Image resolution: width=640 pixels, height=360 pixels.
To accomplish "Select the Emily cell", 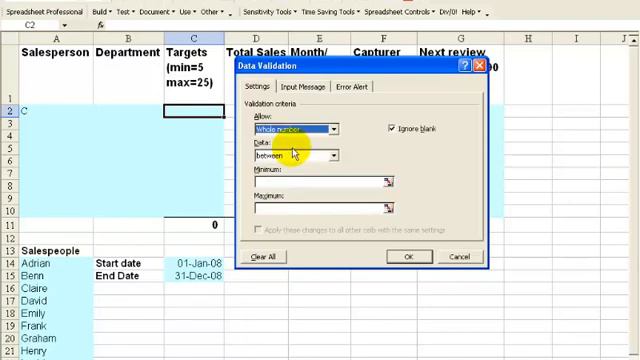I will pyautogui.click(x=56, y=313).
